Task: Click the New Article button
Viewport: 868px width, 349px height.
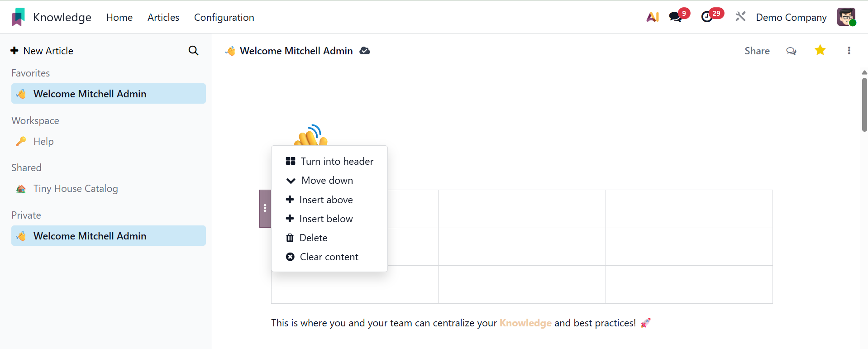Action: (x=42, y=51)
